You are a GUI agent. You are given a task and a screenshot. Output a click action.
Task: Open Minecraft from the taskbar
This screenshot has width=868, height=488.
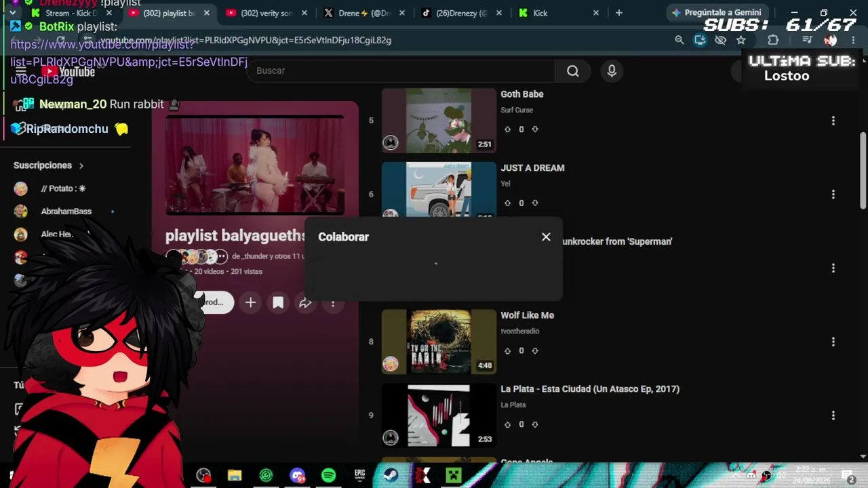point(453,475)
